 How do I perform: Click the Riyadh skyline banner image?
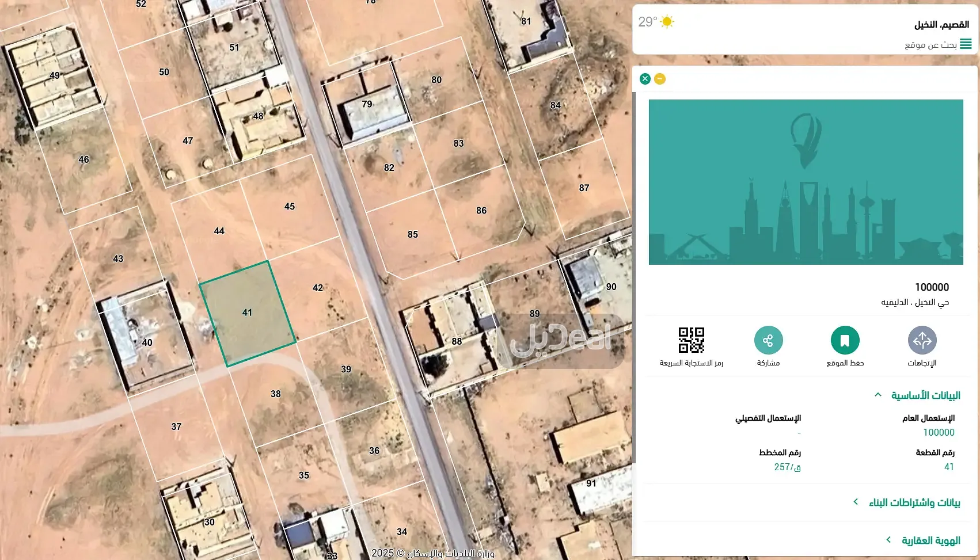(x=806, y=182)
